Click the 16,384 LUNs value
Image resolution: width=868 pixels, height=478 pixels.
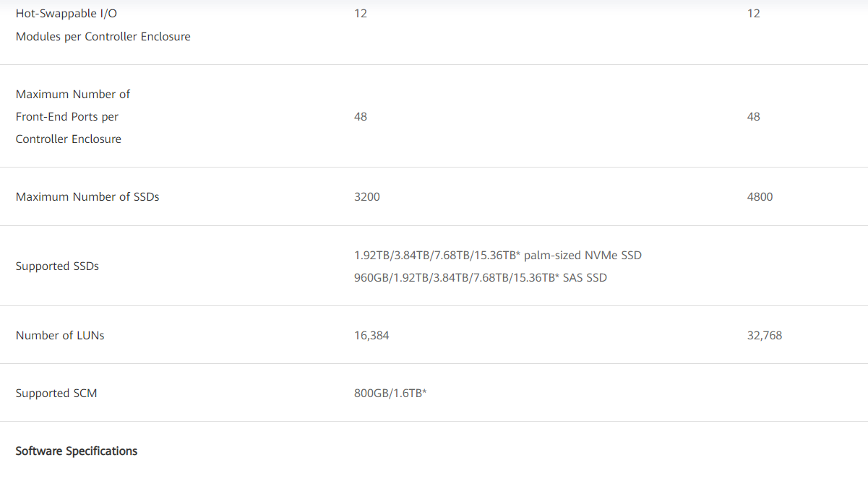click(x=371, y=335)
